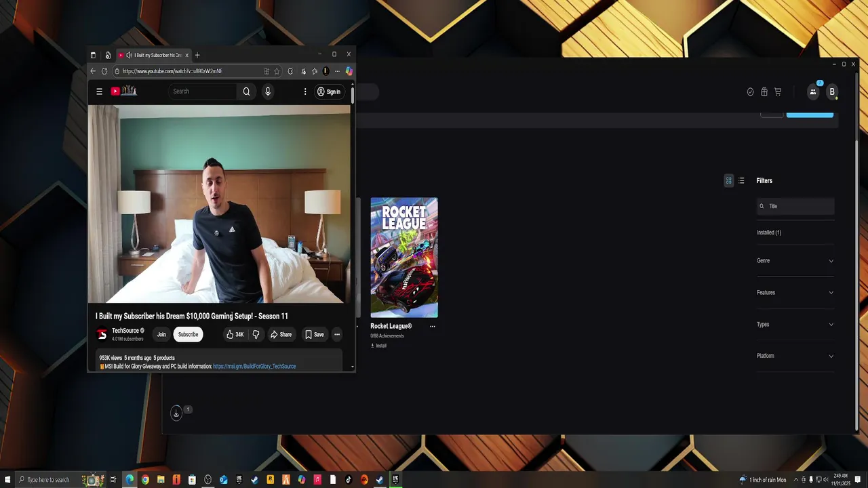868x488 pixels.
Task: Add page to favorites with star icon
Action: click(277, 71)
